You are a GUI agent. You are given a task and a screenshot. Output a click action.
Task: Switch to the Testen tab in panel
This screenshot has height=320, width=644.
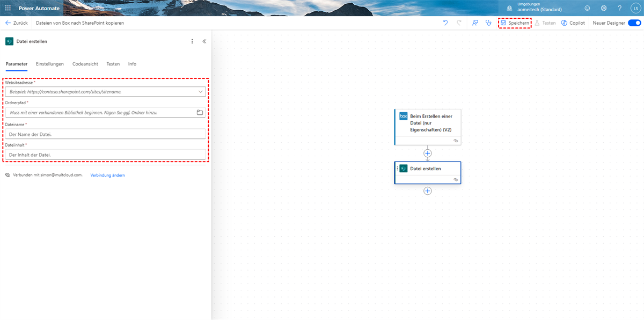point(113,64)
